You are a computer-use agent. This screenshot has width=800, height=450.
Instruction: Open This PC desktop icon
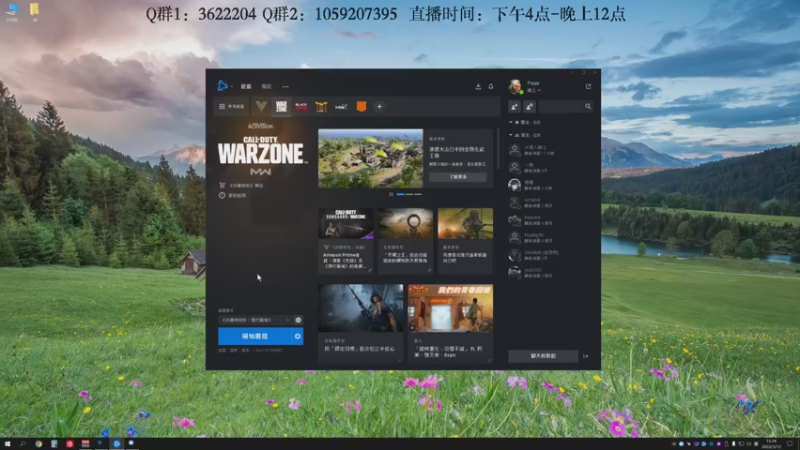tap(12, 11)
